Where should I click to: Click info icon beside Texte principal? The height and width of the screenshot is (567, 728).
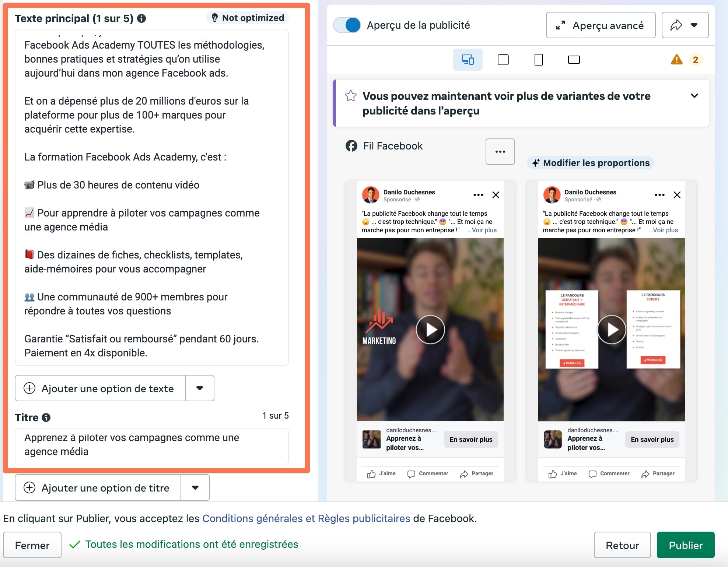click(141, 18)
